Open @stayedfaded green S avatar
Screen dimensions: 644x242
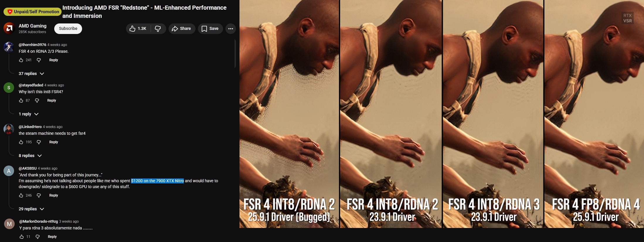click(9, 88)
